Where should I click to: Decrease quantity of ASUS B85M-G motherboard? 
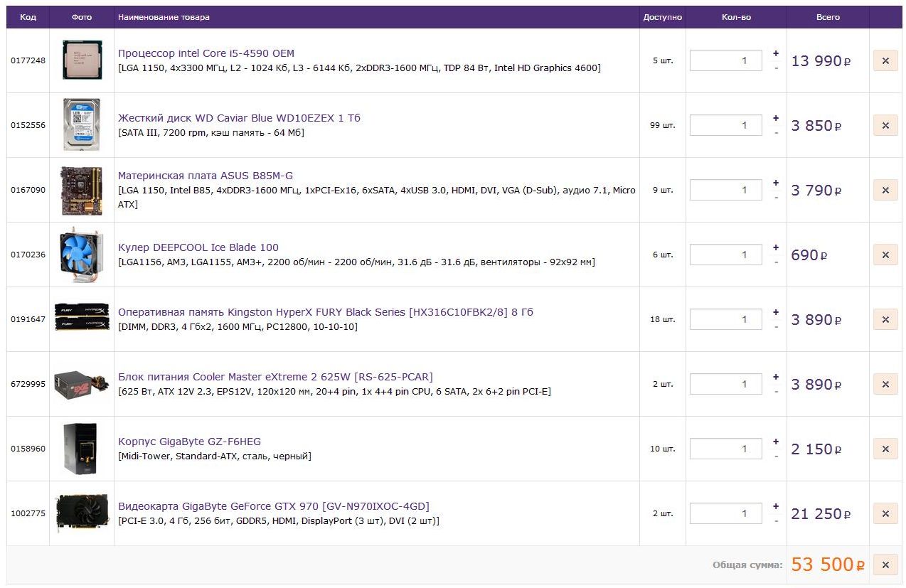point(775,197)
